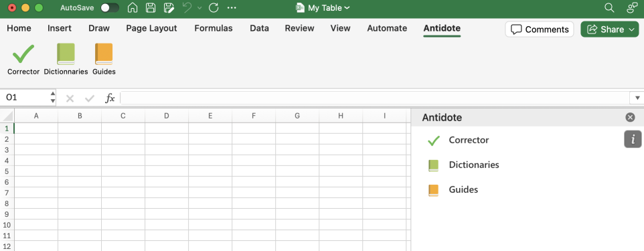Open the Antidote panel info button

(633, 139)
